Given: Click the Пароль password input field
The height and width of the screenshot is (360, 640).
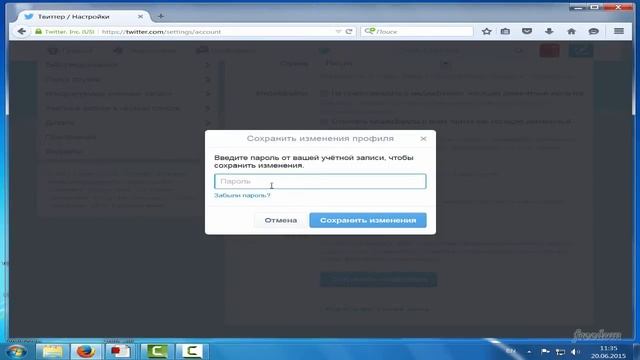Looking at the screenshot, I should (320, 181).
